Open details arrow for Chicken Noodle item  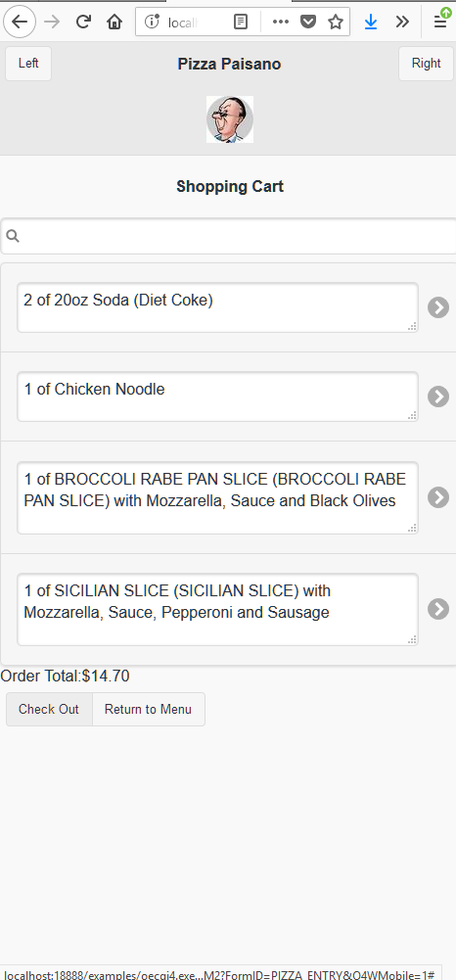pos(437,397)
